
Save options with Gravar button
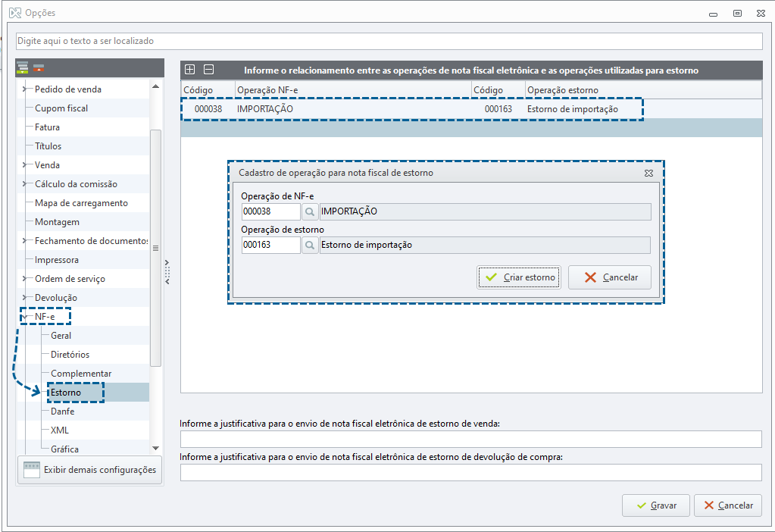coord(656,505)
